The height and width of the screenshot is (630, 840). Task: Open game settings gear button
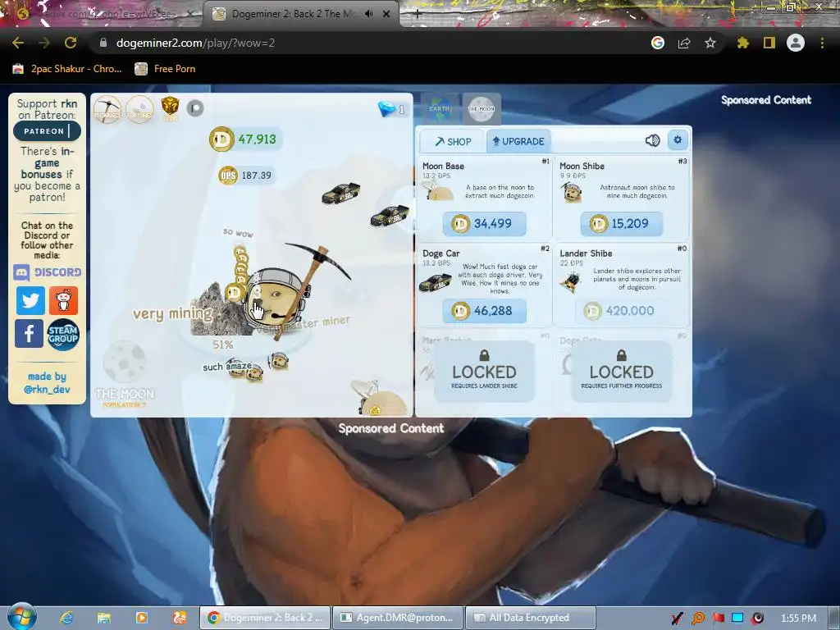[678, 139]
